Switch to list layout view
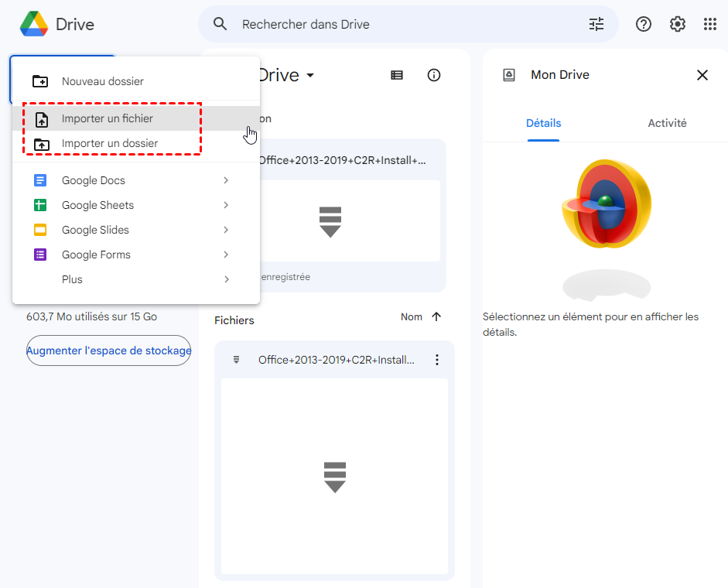Screen dimensions: 728x588 [397, 75]
